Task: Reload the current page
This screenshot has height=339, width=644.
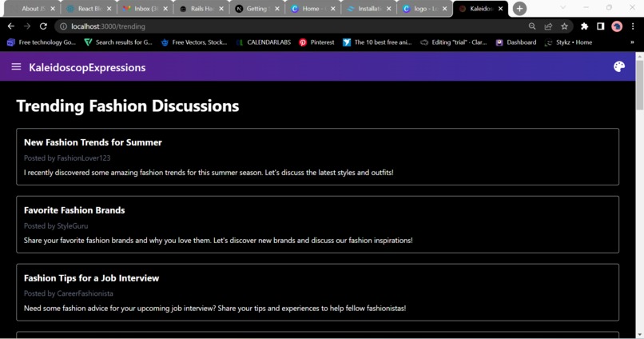Action: point(43,26)
